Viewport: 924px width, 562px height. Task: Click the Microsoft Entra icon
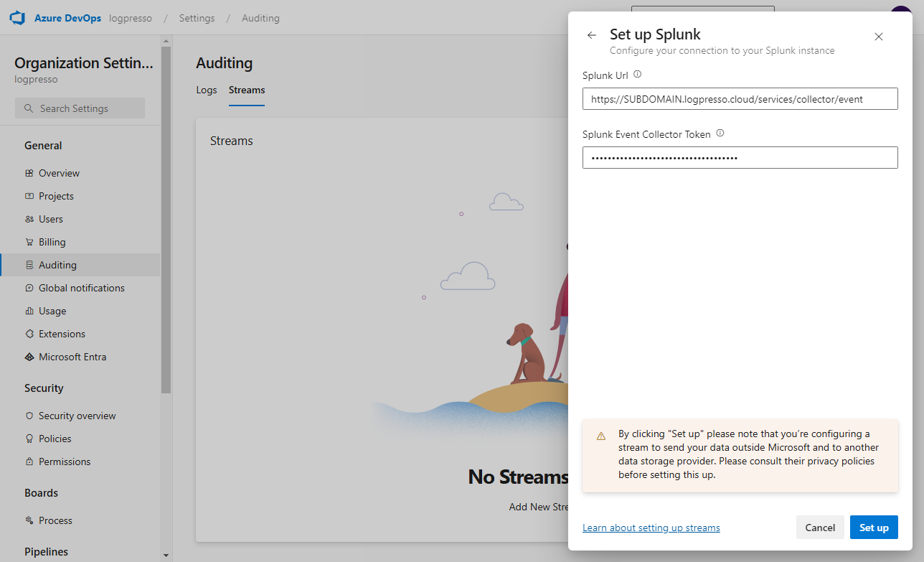tap(29, 357)
